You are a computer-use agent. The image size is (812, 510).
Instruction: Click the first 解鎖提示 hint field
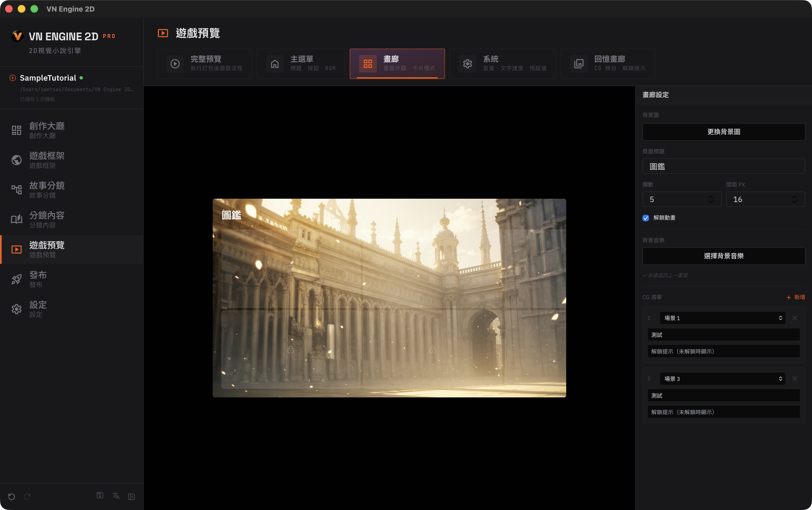(724, 351)
